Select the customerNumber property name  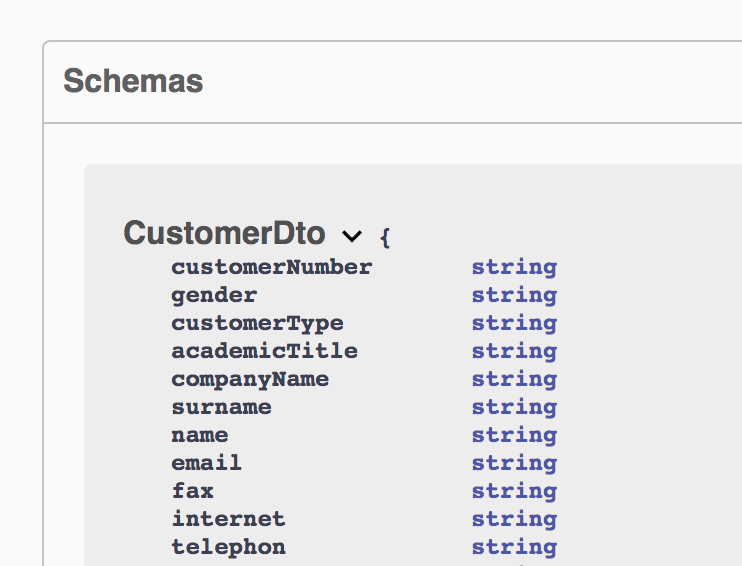pos(272,267)
